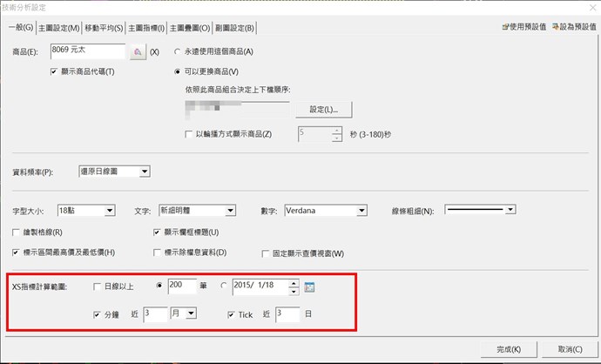Toggle 標示區間最高價及最低價(H) checkbox
The height and width of the screenshot is (364, 601).
pyautogui.click(x=16, y=253)
